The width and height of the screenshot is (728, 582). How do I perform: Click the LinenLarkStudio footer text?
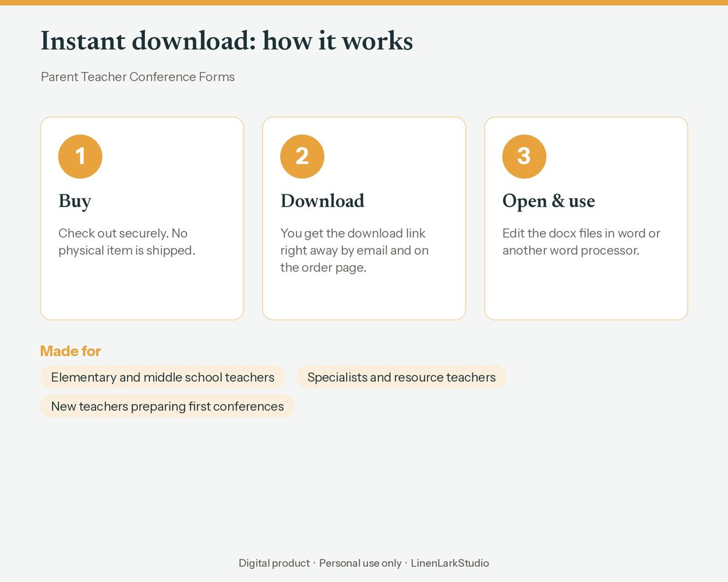point(450,563)
